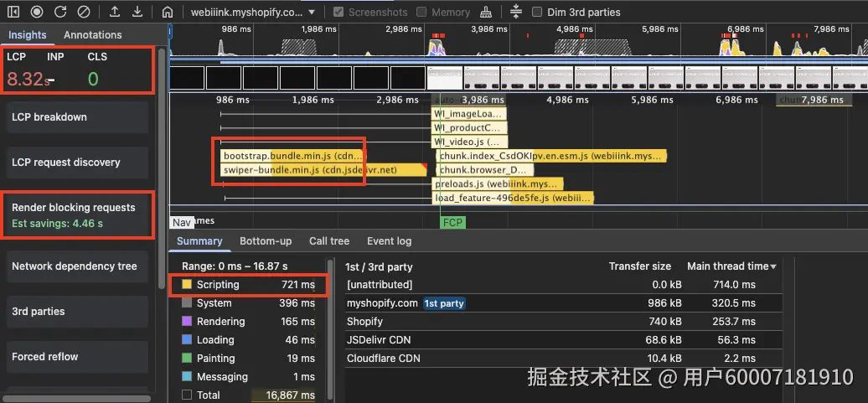The width and height of the screenshot is (868, 403).
Task: Select the load_feature-496de5fe.js request
Action: [513, 198]
